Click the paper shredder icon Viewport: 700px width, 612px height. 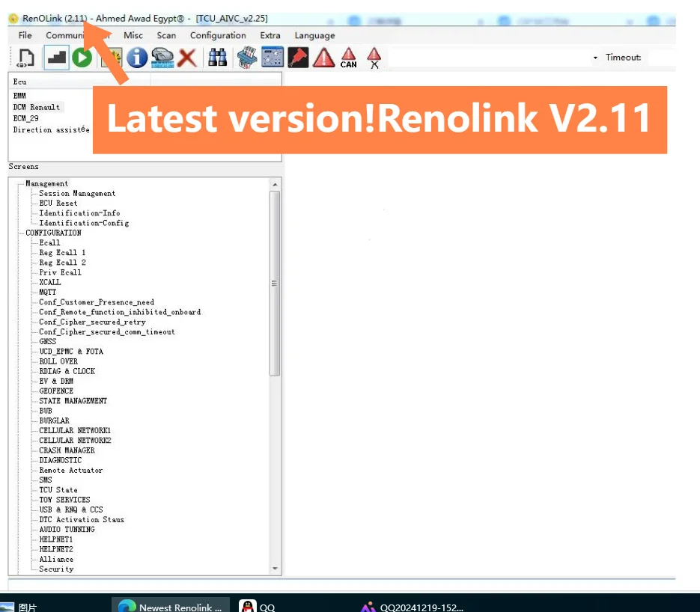tap(247, 58)
